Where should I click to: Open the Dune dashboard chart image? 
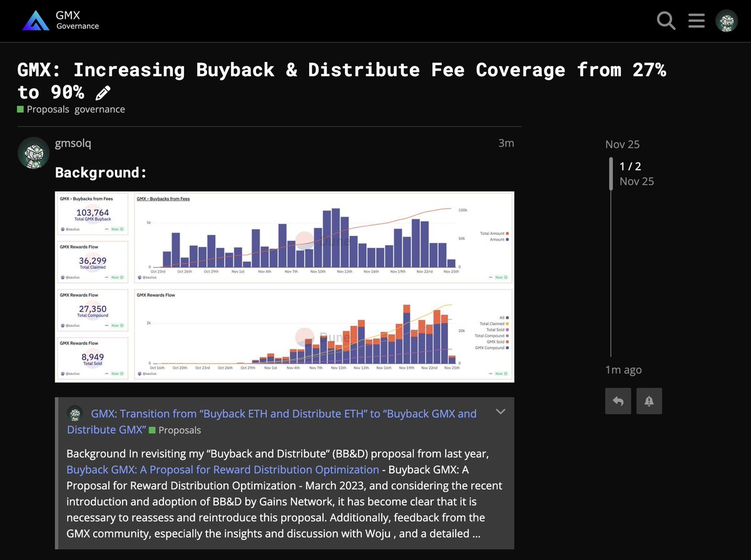tap(285, 287)
